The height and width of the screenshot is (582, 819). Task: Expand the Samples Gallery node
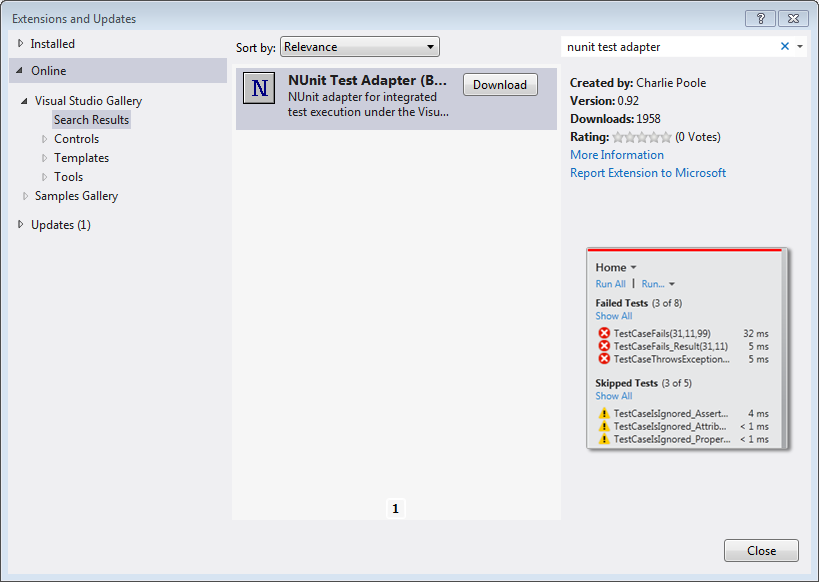point(25,196)
